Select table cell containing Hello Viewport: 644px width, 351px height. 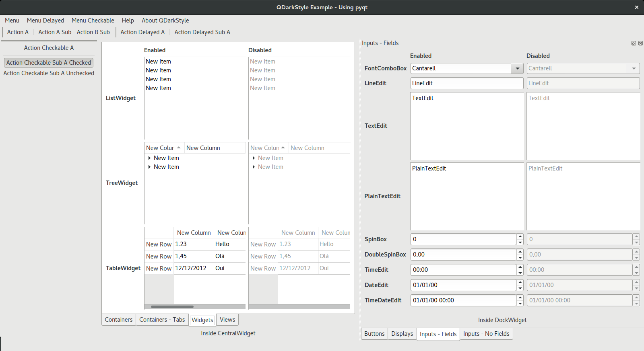230,244
